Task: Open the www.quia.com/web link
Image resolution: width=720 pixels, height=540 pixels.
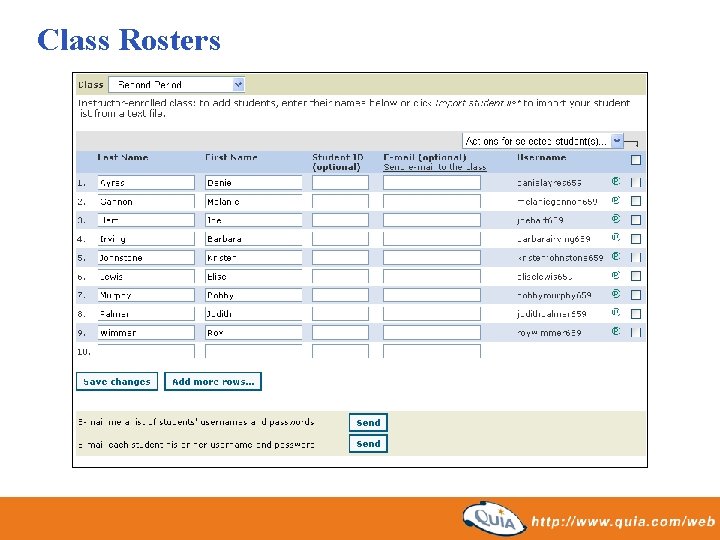Action: point(623,522)
